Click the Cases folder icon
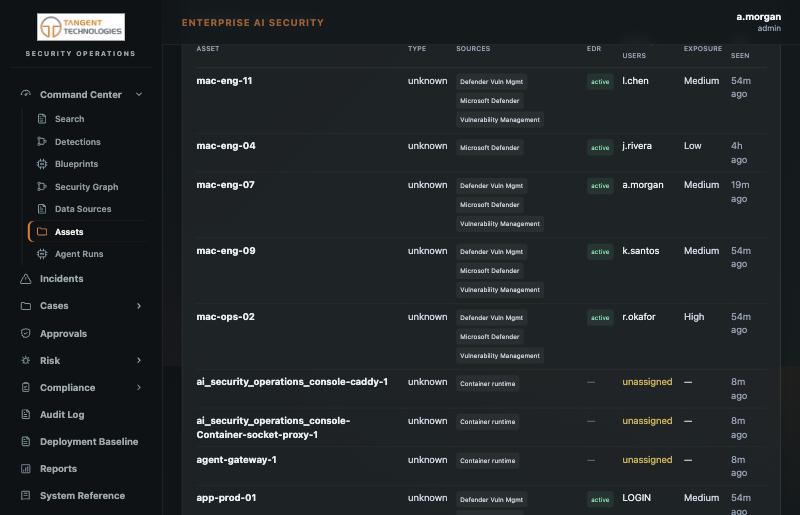This screenshot has height=515, width=800. [26, 306]
